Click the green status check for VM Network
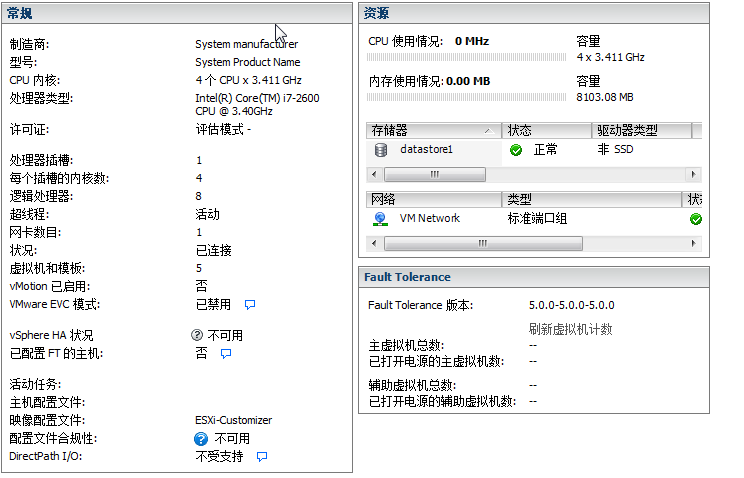Screen dimensions: 744x478 pyautogui.click(x=696, y=219)
